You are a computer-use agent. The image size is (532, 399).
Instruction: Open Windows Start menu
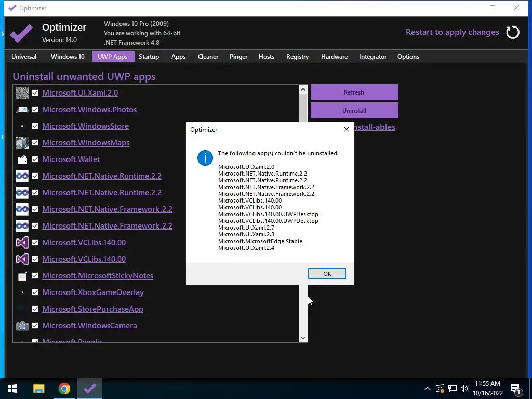[12, 389]
